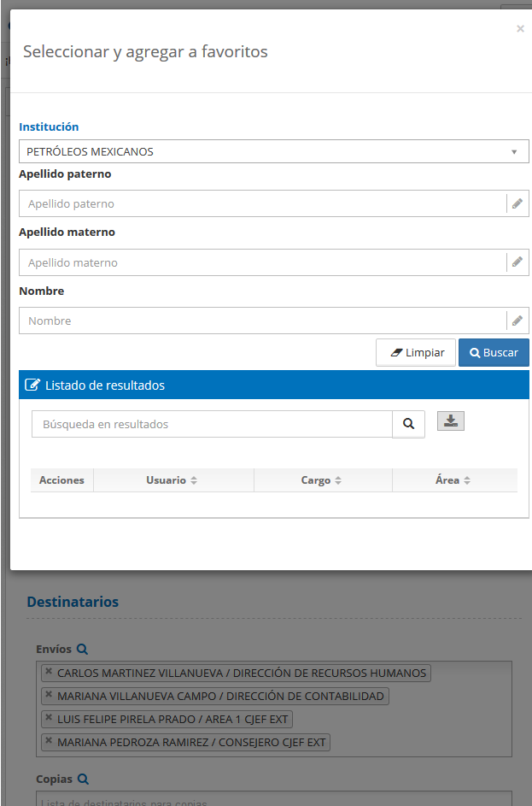Sort results by Usuario column
Viewport: 532px width, 806px height.
pyautogui.click(x=173, y=480)
